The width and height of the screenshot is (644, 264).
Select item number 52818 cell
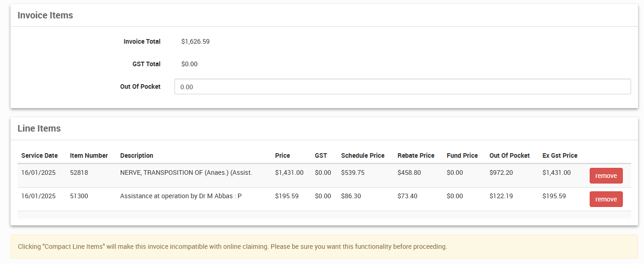click(x=79, y=172)
